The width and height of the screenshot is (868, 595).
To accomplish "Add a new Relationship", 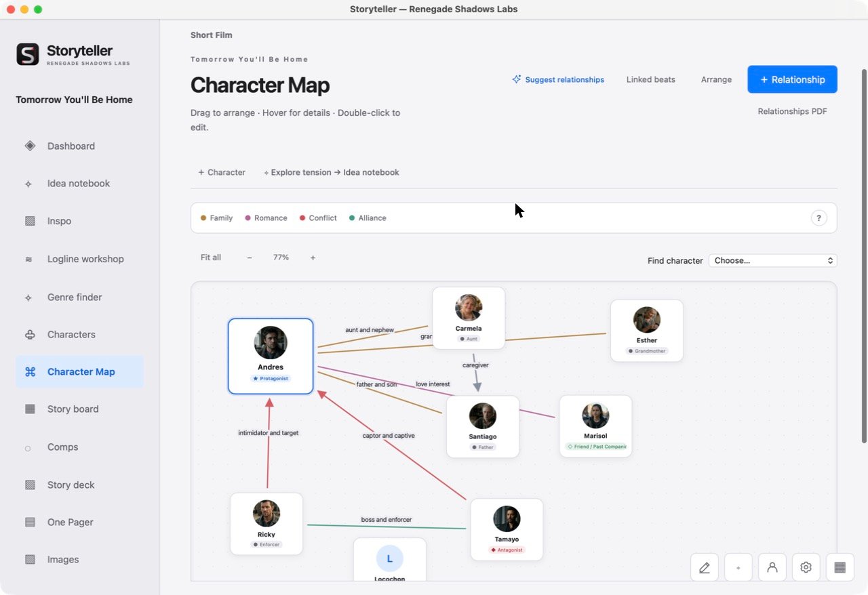I will (792, 79).
